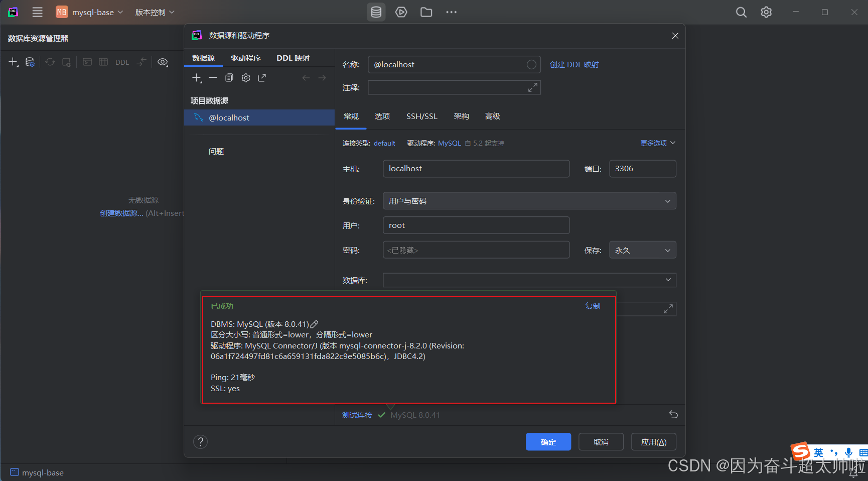
Task: Select the 高级 tab
Action: pyautogui.click(x=493, y=116)
